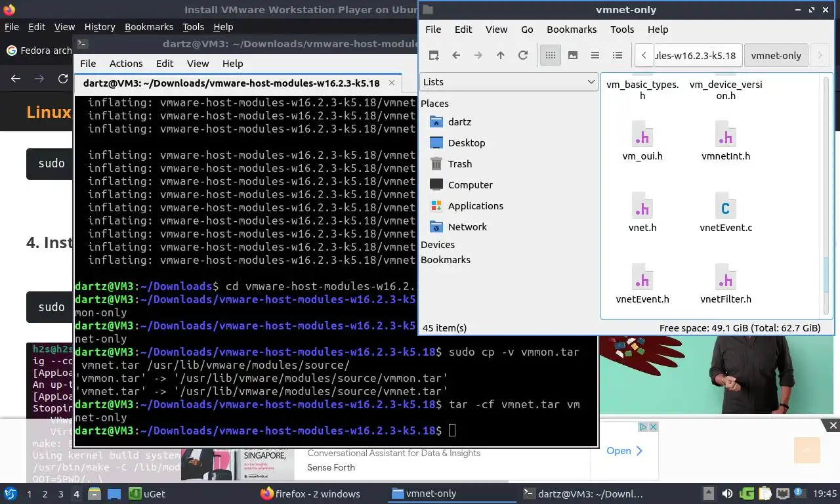840x504 pixels.
Task: Open Go menu in file manager
Action: pyautogui.click(x=527, y=30)
